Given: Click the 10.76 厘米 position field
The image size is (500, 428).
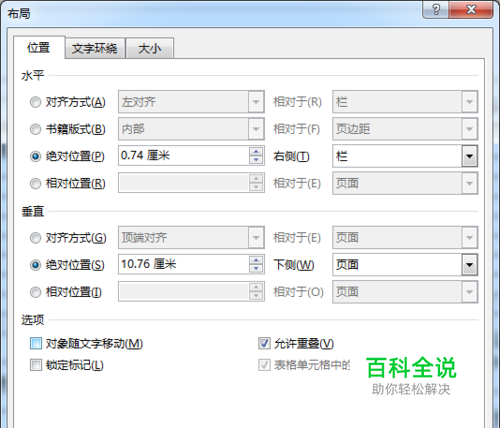Looking at the screenshot, I should click(x=183, y=264).
